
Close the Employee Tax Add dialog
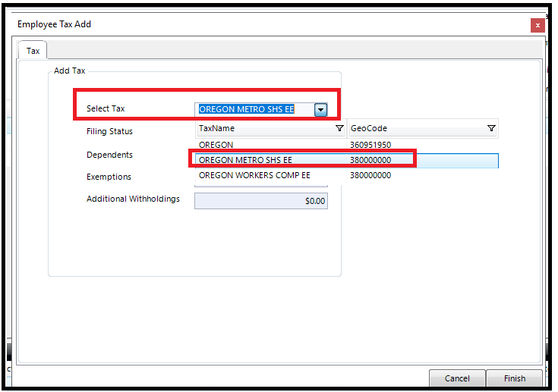click(x=538, y=25)
